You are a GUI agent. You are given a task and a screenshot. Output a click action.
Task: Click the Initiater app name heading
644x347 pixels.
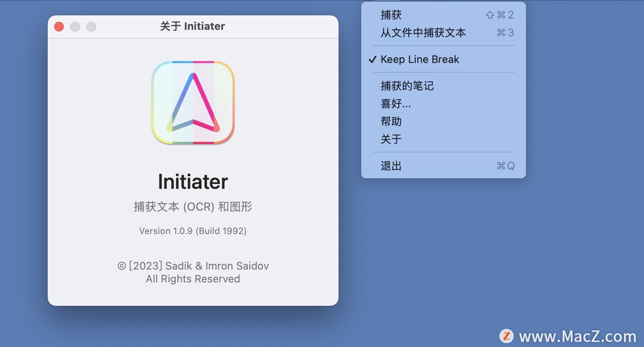coord(193,182)
